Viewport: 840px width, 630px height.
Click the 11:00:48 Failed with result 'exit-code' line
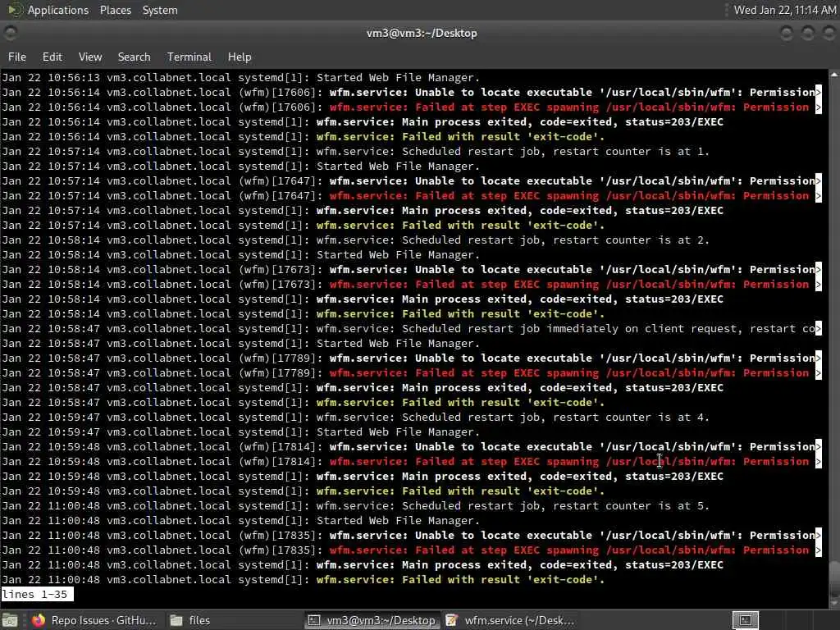(303, 580)
